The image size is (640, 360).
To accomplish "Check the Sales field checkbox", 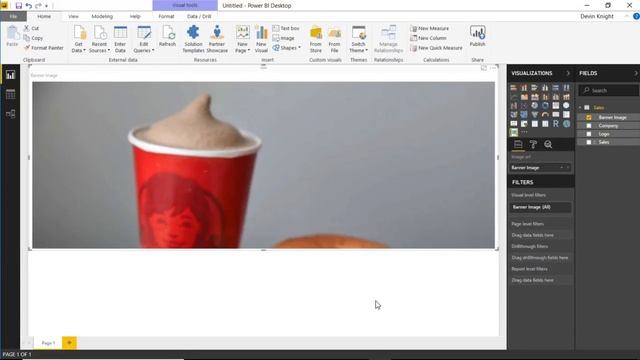I will pos(589,142).
